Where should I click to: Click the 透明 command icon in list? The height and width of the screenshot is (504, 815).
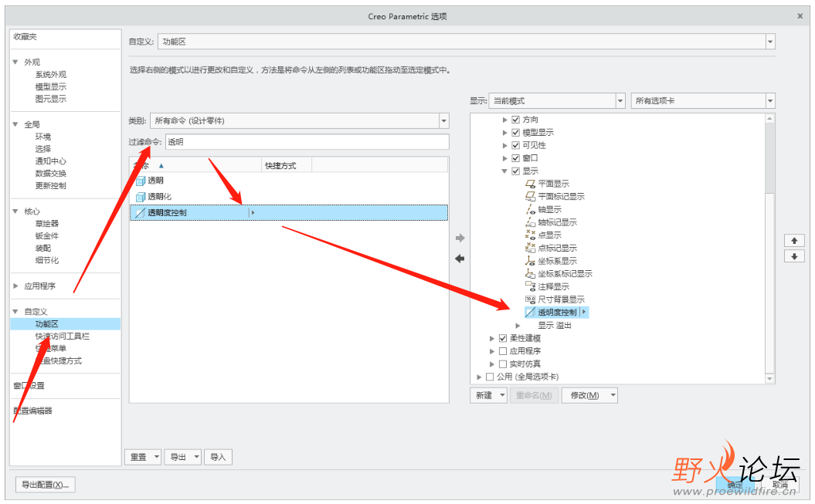point(141,181)
